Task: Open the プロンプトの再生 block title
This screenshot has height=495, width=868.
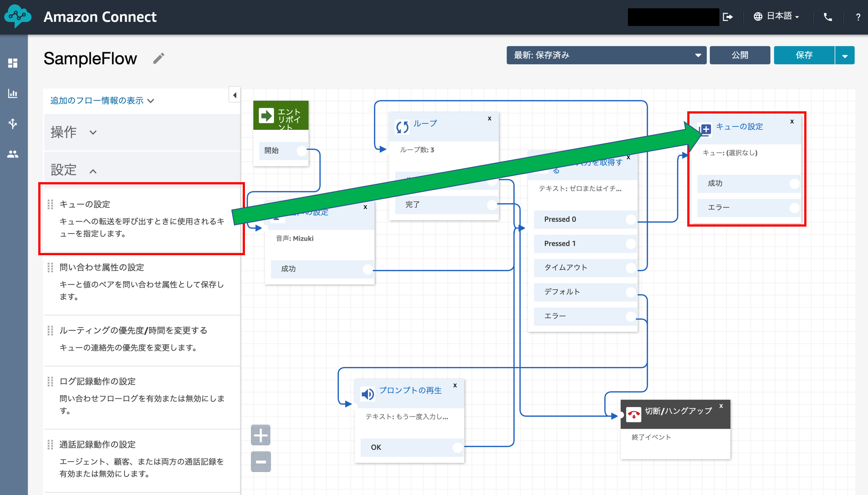Action: coord(410,390)
